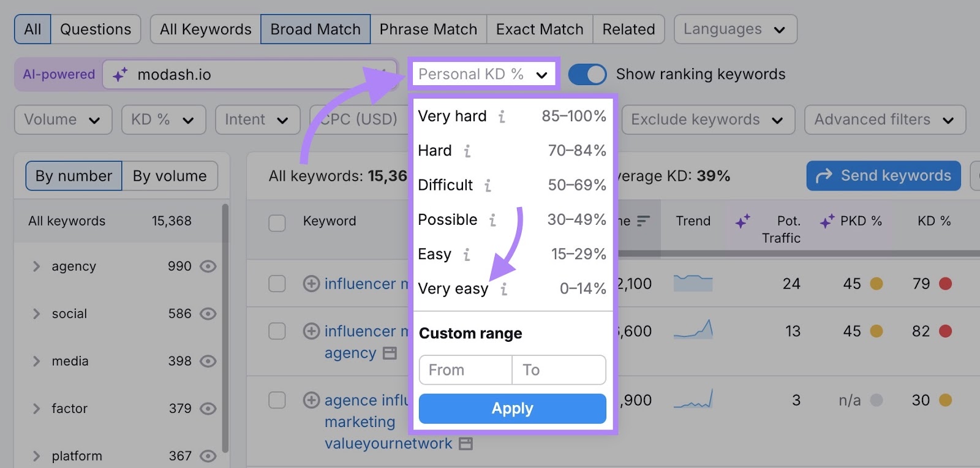
Task: Expand the social keyword group
Action: 36,314
